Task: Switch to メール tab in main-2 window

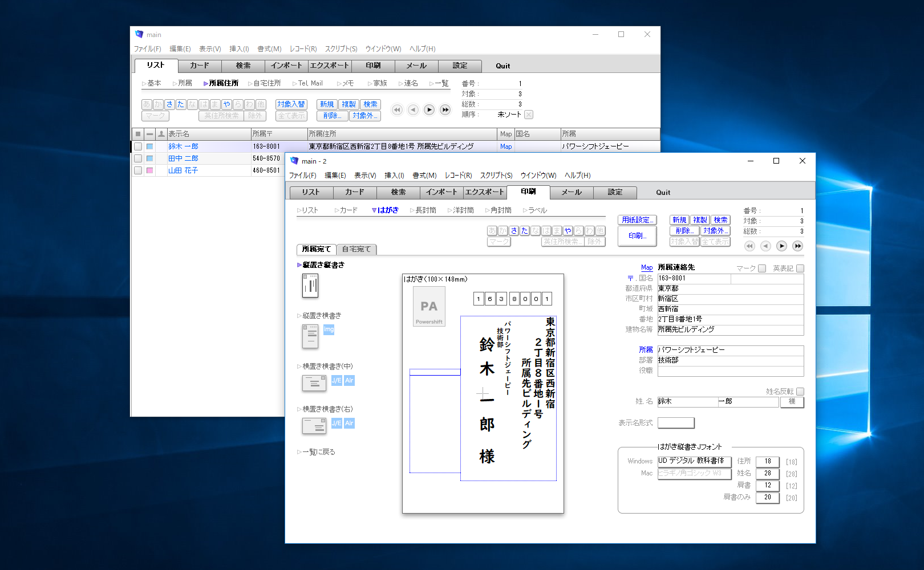Action: pyautogui.click(x=572, y=192)
